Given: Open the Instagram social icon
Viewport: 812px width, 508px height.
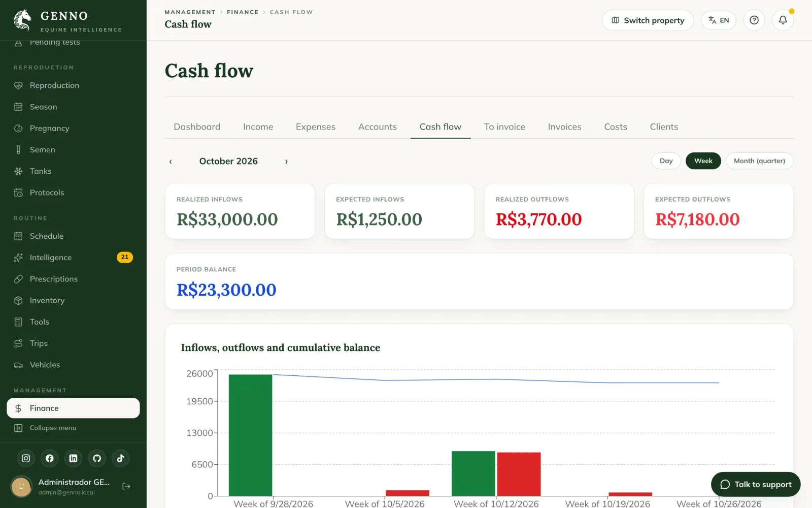Looking at the screenshot, I should [x=26, y=458].
